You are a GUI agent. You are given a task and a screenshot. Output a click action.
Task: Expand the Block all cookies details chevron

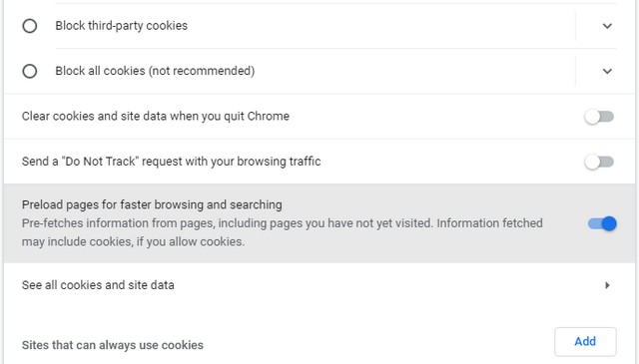(x=607, y=71)
